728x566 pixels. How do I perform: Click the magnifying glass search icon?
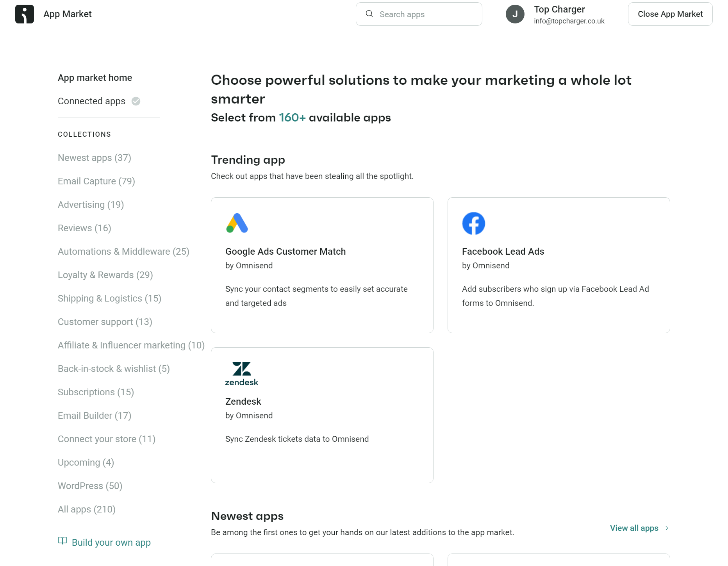pyautogui.click(x=369, y=13)
